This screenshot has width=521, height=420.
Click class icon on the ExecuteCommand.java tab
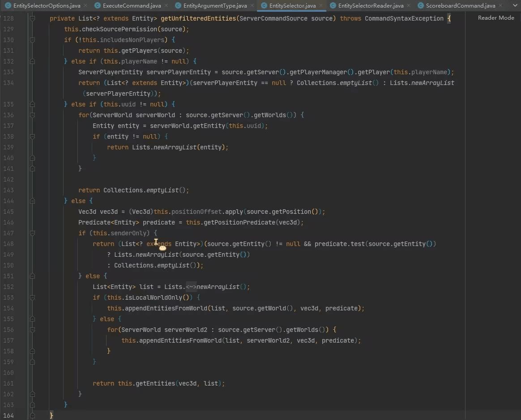(98, 6)
